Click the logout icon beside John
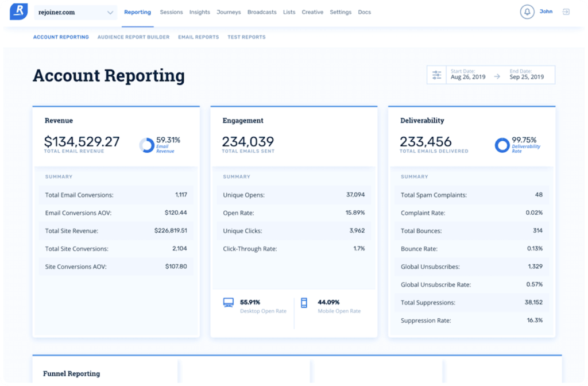Screen dimensions: 588x386 coord(566,12)
